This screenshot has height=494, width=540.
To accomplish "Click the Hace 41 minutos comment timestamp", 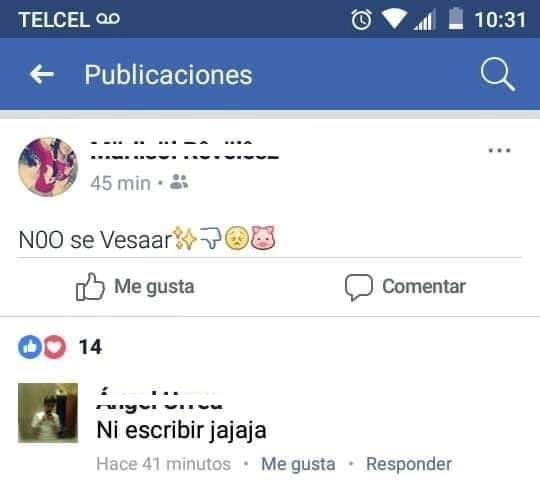I will [164, 464].
